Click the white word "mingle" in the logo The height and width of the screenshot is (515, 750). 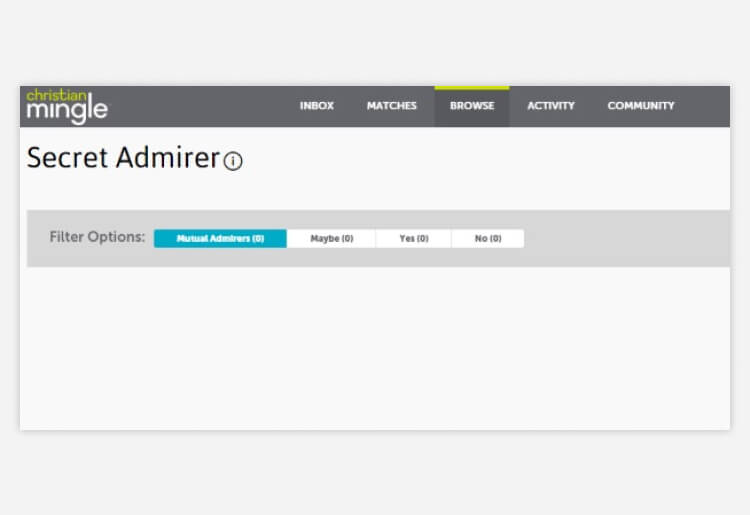click(66, 111)
